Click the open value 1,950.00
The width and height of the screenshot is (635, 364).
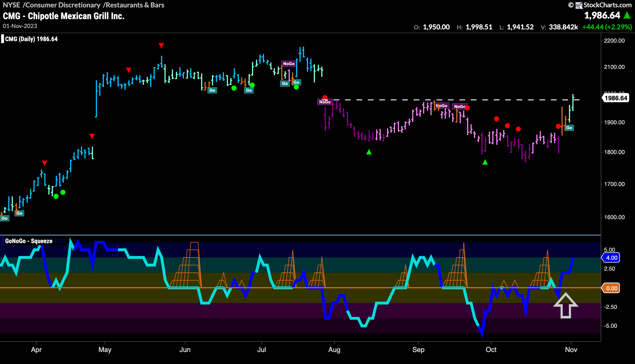point(436,27)
